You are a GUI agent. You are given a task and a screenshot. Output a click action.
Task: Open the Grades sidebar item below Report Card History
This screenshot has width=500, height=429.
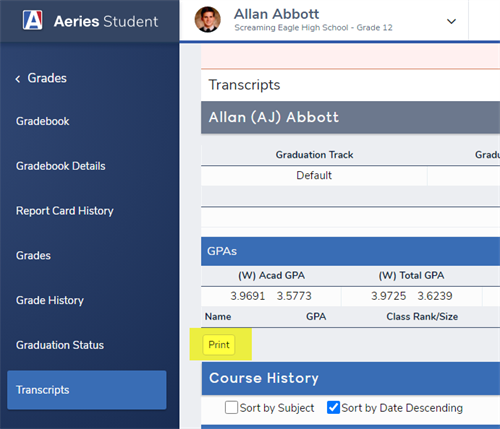pos(33,256)
